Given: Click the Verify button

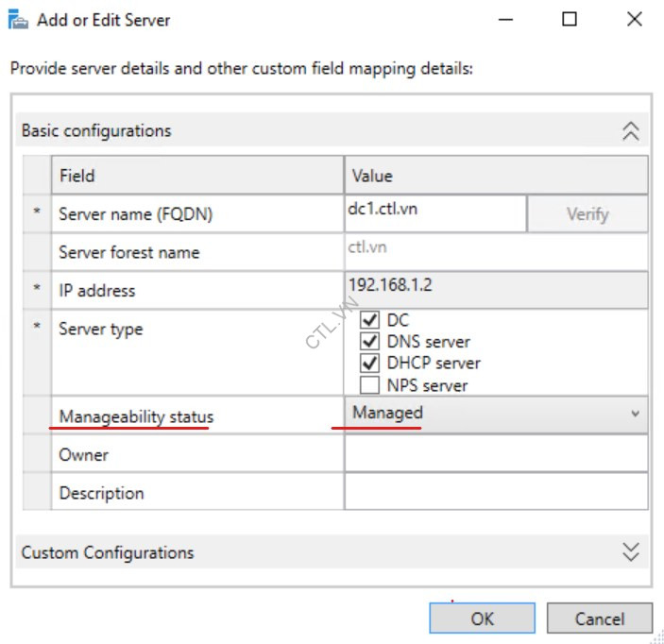Looking at the screenshot, I should pos(587,214).
